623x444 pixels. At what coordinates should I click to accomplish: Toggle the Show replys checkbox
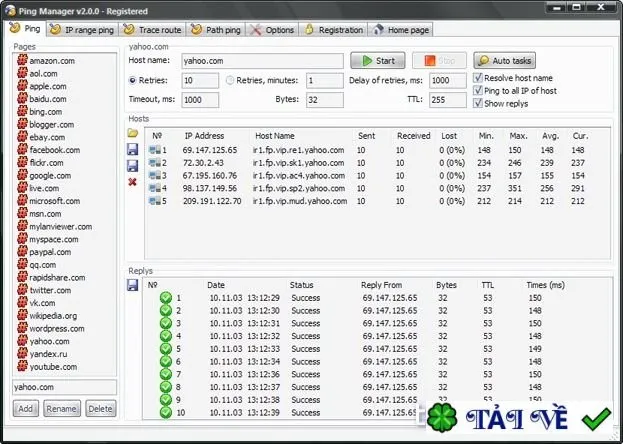point(478,103)
